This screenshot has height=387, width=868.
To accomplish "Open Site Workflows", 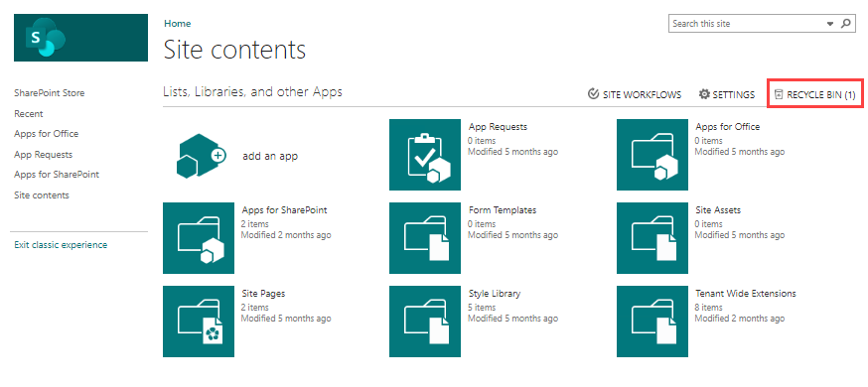I will tap(635, 94).
